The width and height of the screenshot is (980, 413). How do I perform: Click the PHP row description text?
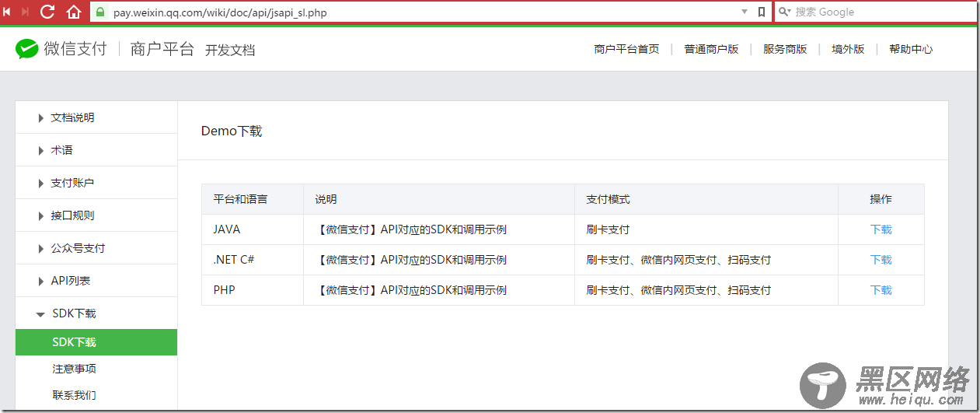411,290
